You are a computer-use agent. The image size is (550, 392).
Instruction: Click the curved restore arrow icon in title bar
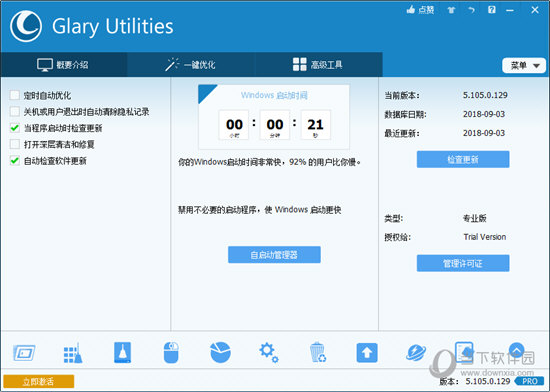coord(471,10)
